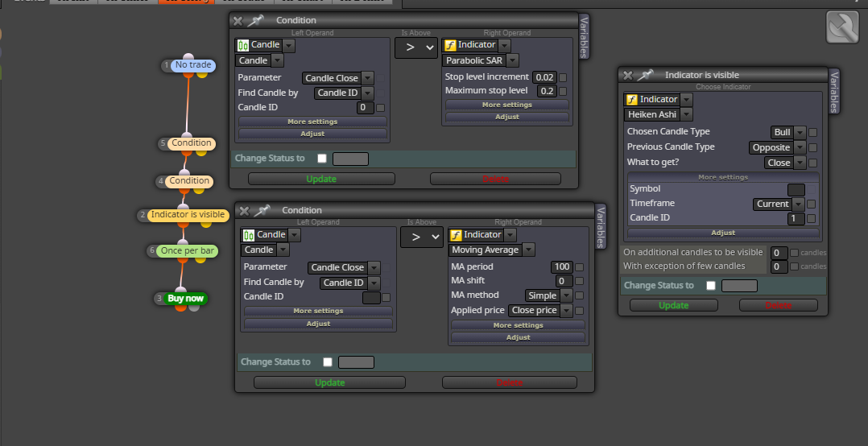Screen dimensions: 868x446
Task: Click Delete in Indicator is visible panel
Action: pos(779,305)
